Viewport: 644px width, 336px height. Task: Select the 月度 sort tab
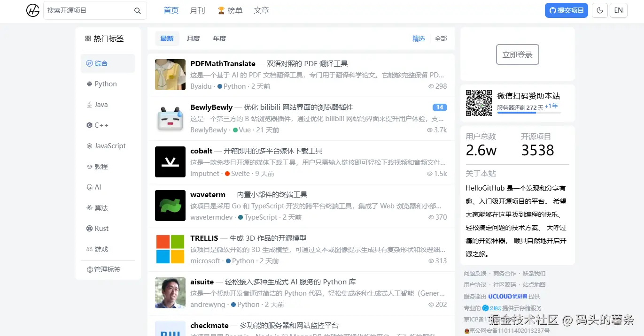[193, 38]
